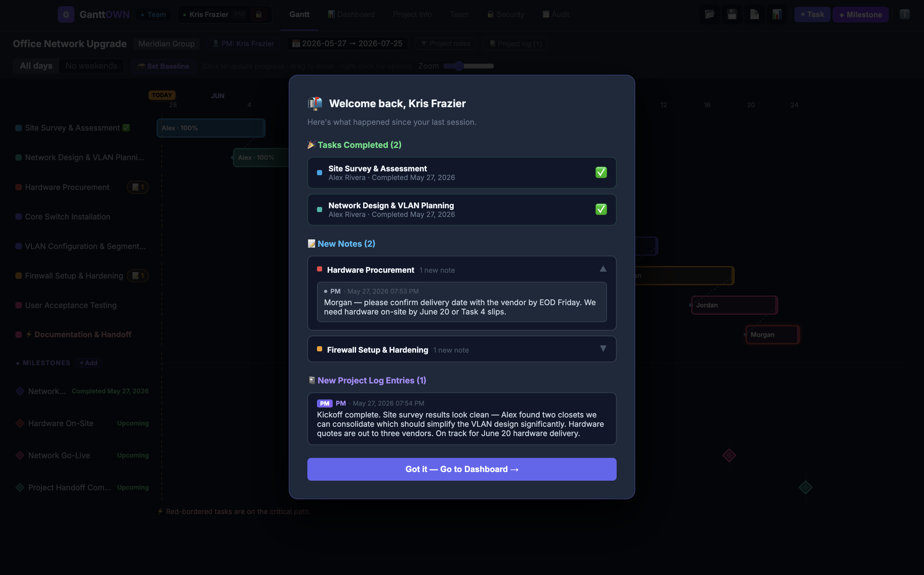Click the + Task button
Screen dimensions: 924x575
812,14
